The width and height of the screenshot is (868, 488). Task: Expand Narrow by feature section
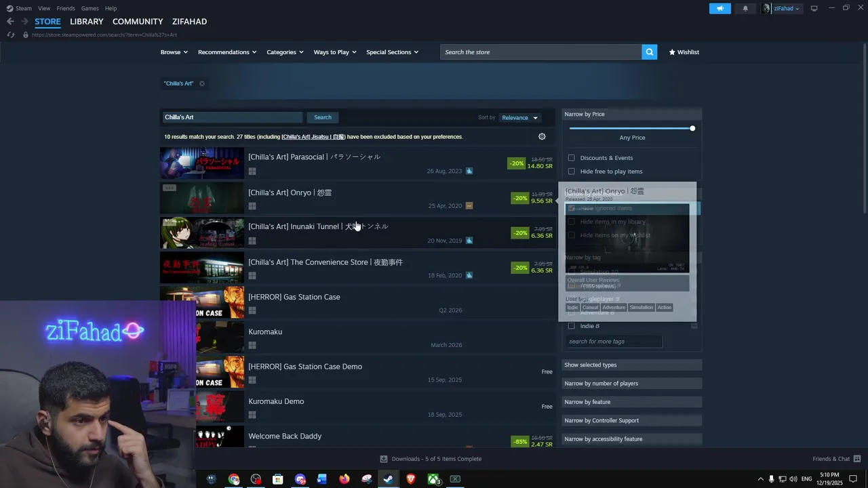(632, 402)
